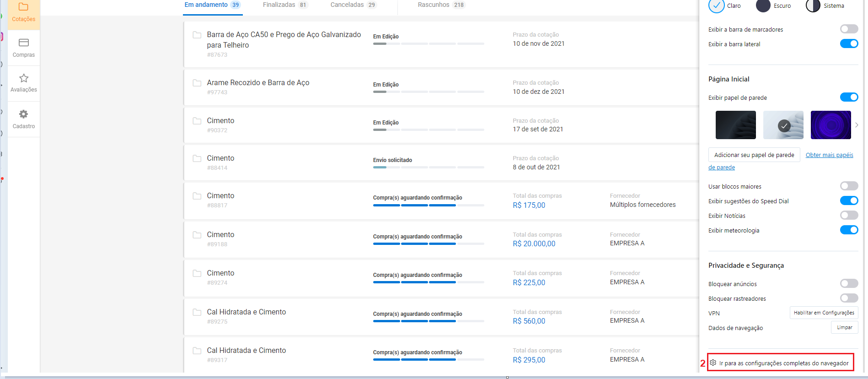Open Barra de Aço CA50 quotation
The height and width of the screenshot is (379, 868).
click(x=284, y=40)
